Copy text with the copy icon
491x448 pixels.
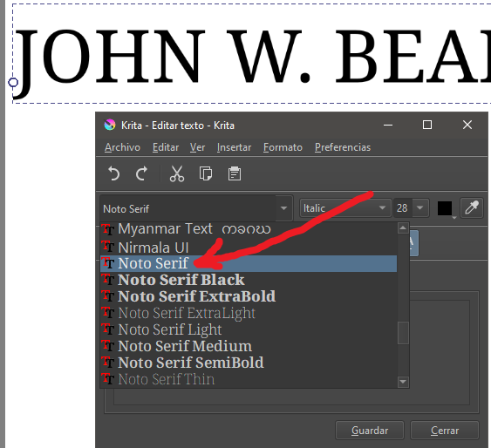point(206,173)
